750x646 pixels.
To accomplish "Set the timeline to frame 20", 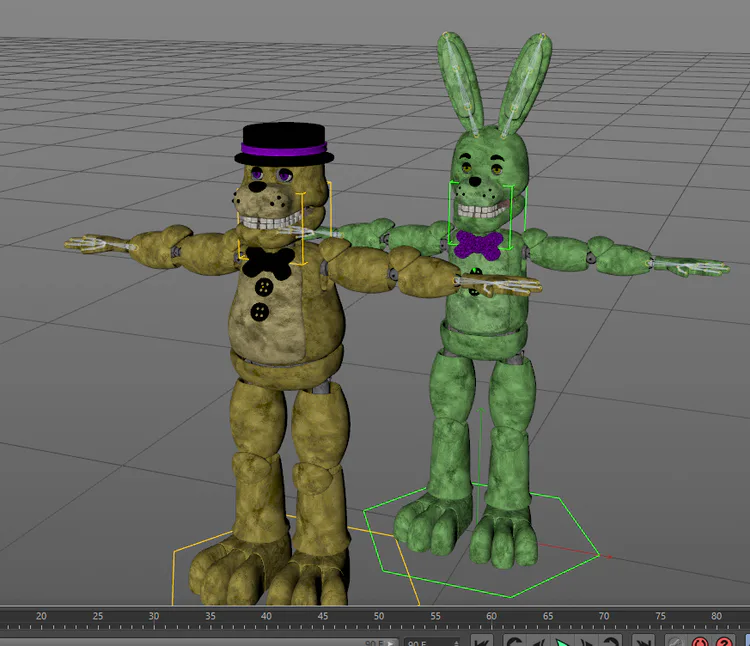I will pos(41,616).
